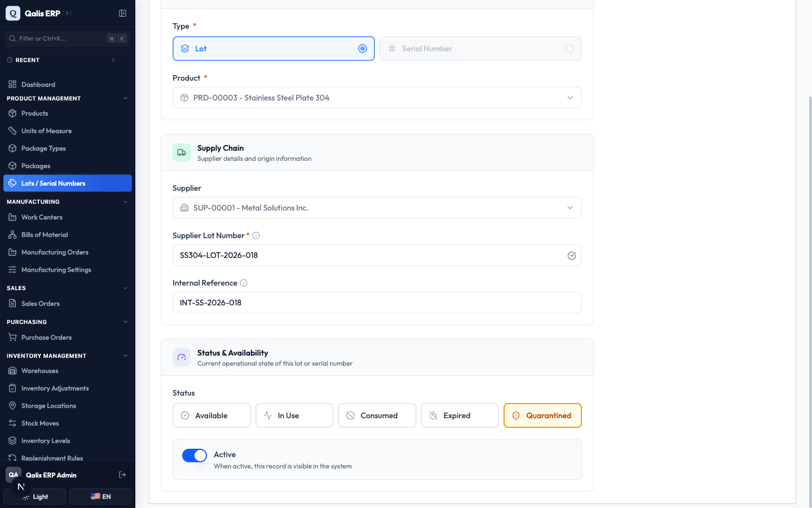
Task: Click the Status & Availability gauge icon
Action: 182,357
